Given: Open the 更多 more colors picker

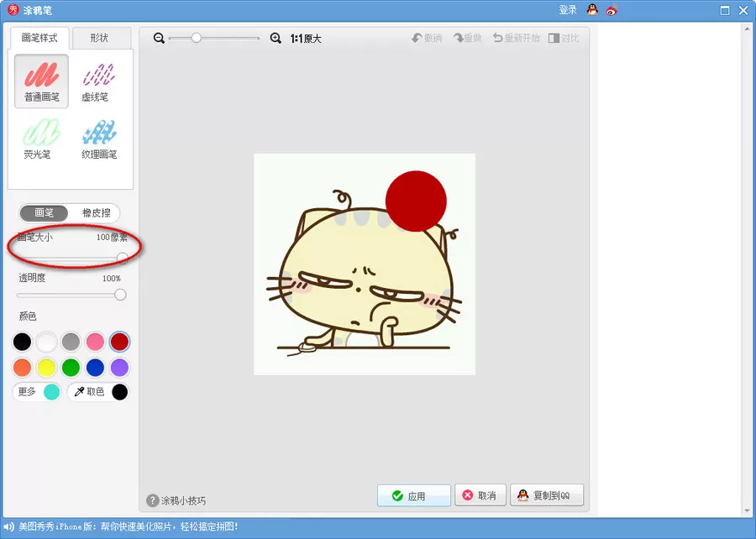Looking at the screenshot, I should click(37, 391).
